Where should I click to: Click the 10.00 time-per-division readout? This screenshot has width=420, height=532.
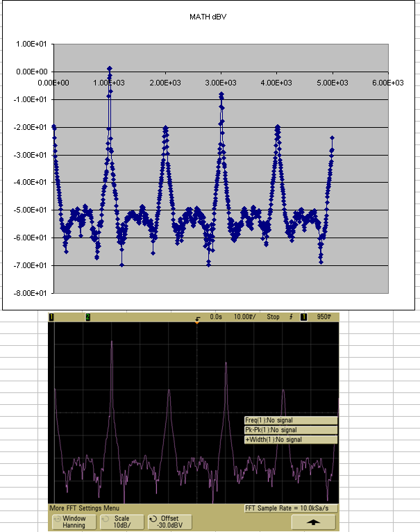tap(244, 317)
